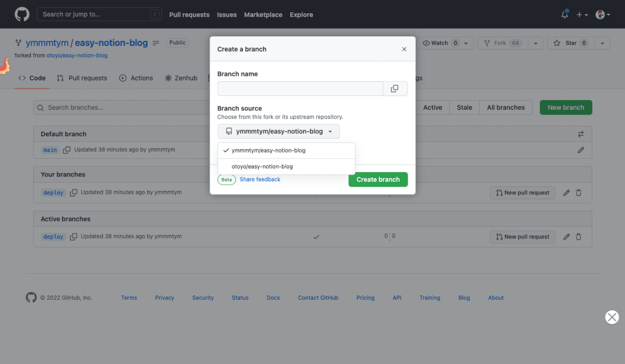Copy the main branch name
The width and height of the screenshot is (625, 364).
pos(67,150)
